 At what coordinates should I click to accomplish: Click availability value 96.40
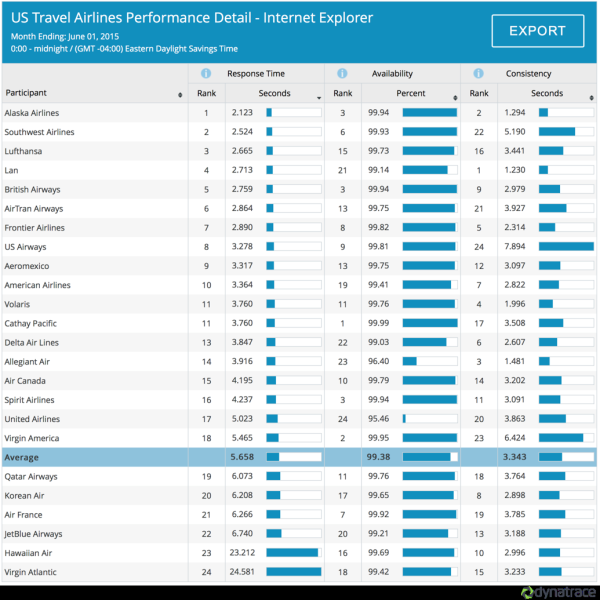coord(378,361)
